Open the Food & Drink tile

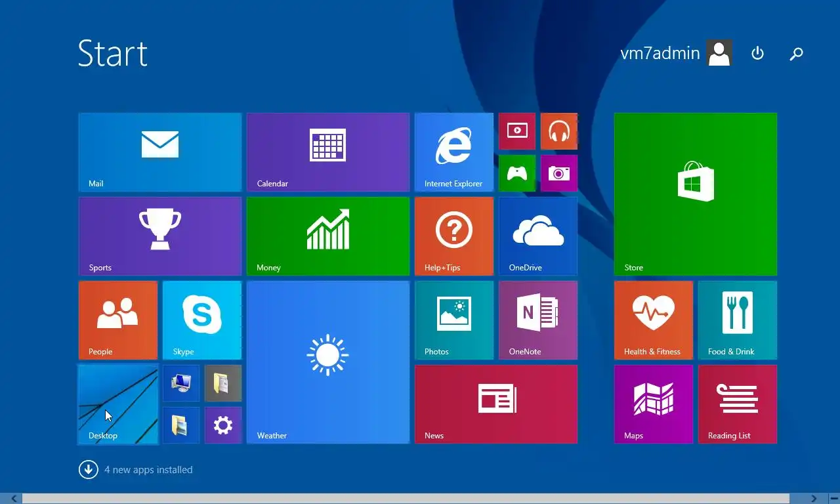738,320
